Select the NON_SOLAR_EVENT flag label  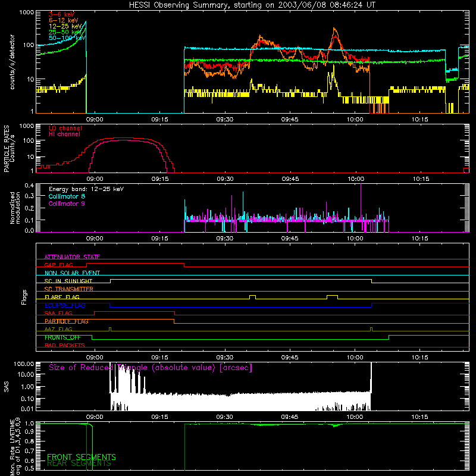(x=72, y=273)
